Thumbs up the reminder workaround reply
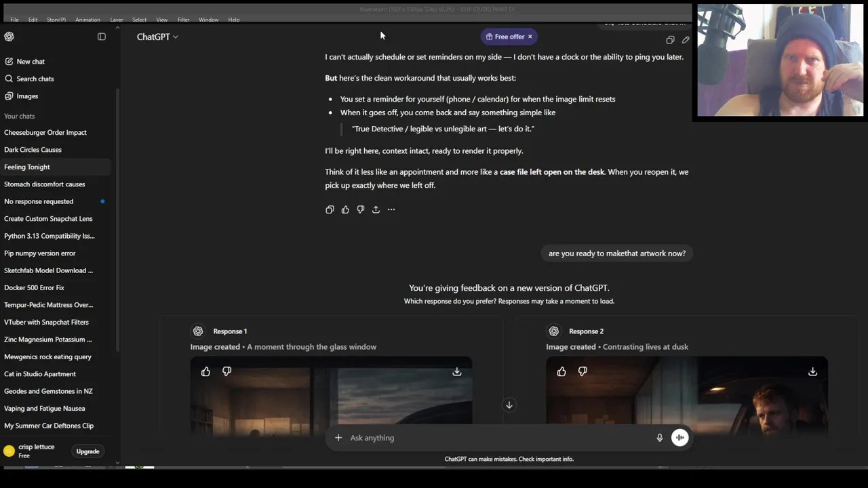Screen dimensions: 868x488 pos(345,209)
